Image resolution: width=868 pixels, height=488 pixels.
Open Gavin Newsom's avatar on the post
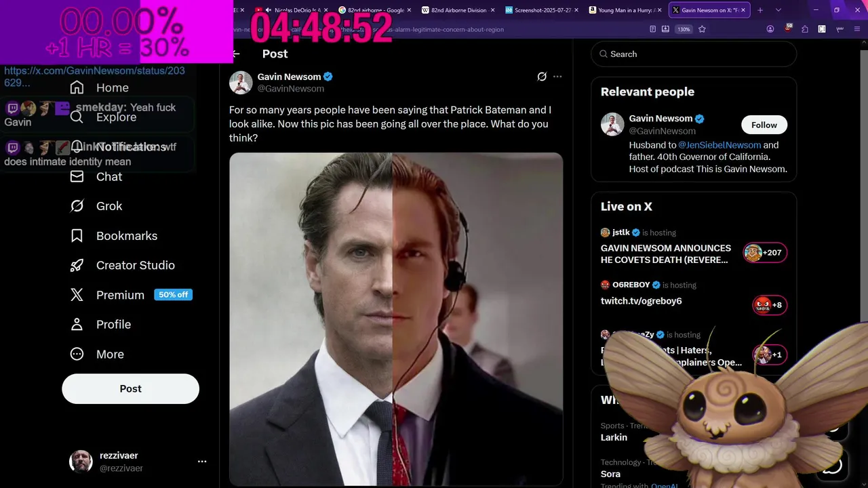point(241,82)
